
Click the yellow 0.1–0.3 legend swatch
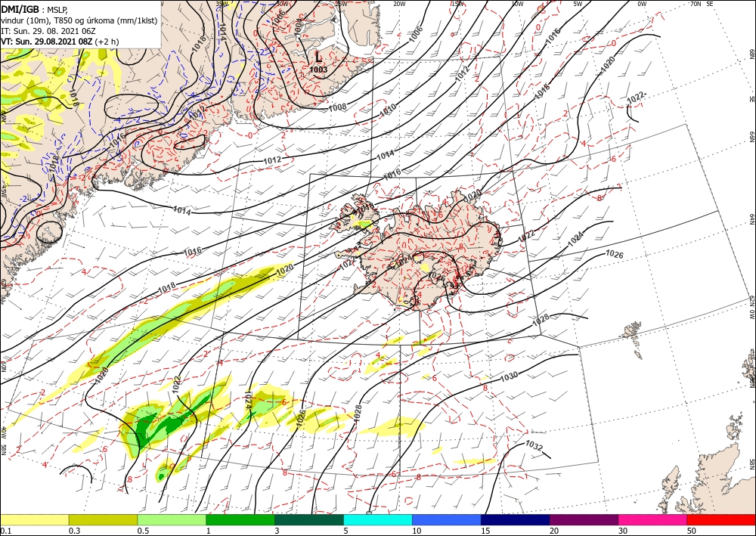34,519
